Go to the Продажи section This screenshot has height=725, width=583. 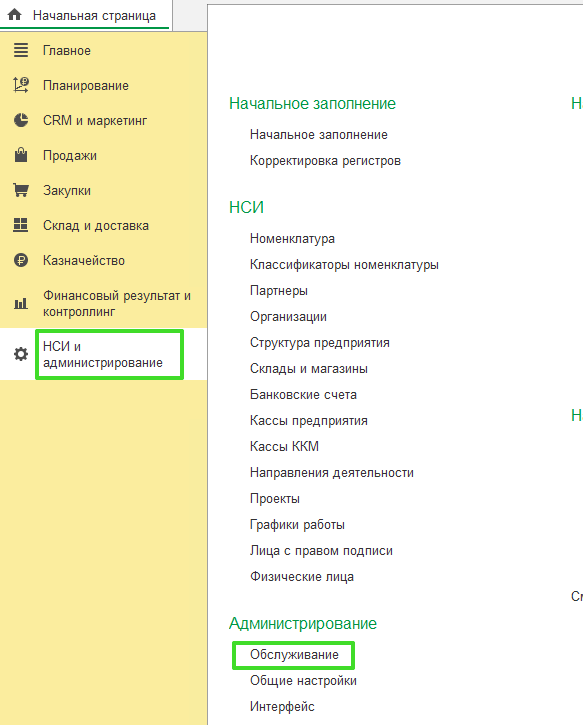click(70, 155)
